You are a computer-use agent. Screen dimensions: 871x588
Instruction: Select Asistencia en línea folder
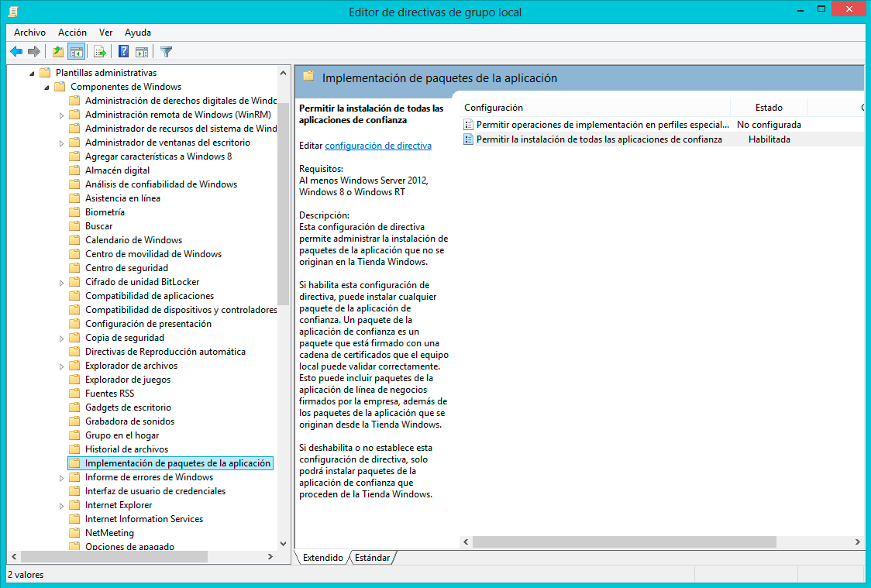pyautogui.click(x=122, y=198)
